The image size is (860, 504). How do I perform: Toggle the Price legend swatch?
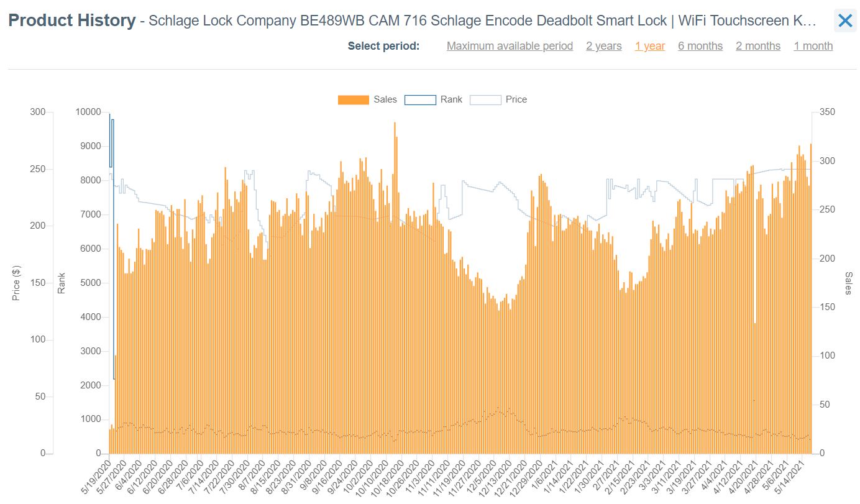pos(485,99)
